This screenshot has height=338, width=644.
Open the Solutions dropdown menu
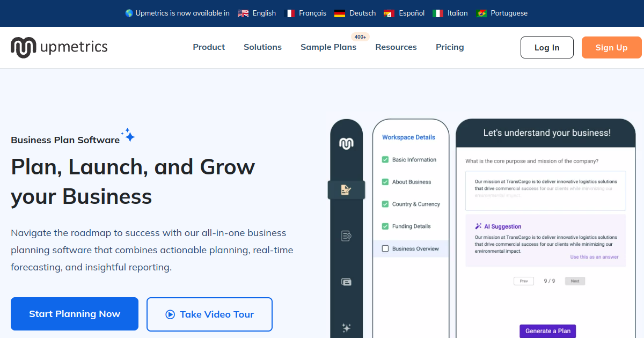click(262, 47)
